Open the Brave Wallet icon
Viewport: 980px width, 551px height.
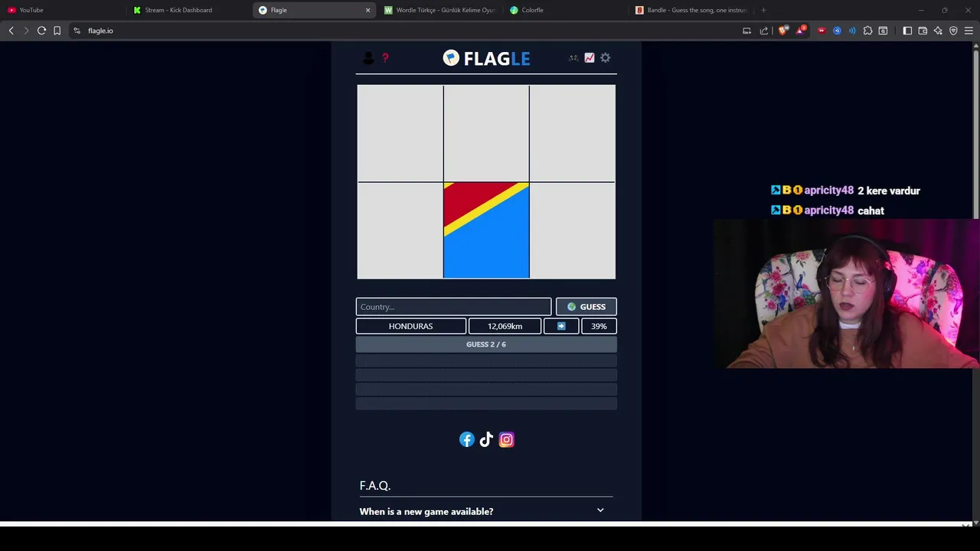click(x=923, y=31)
